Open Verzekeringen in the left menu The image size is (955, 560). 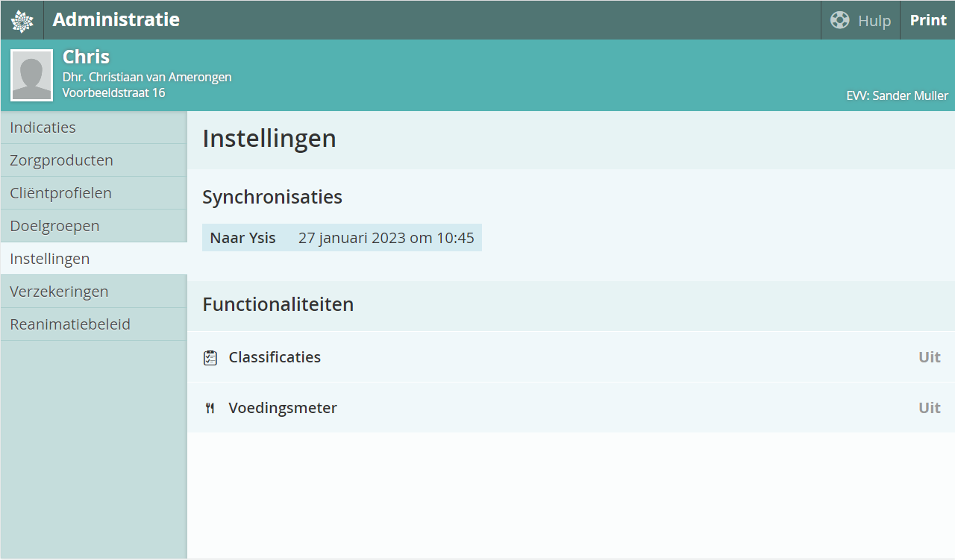(x=59, y=292)
